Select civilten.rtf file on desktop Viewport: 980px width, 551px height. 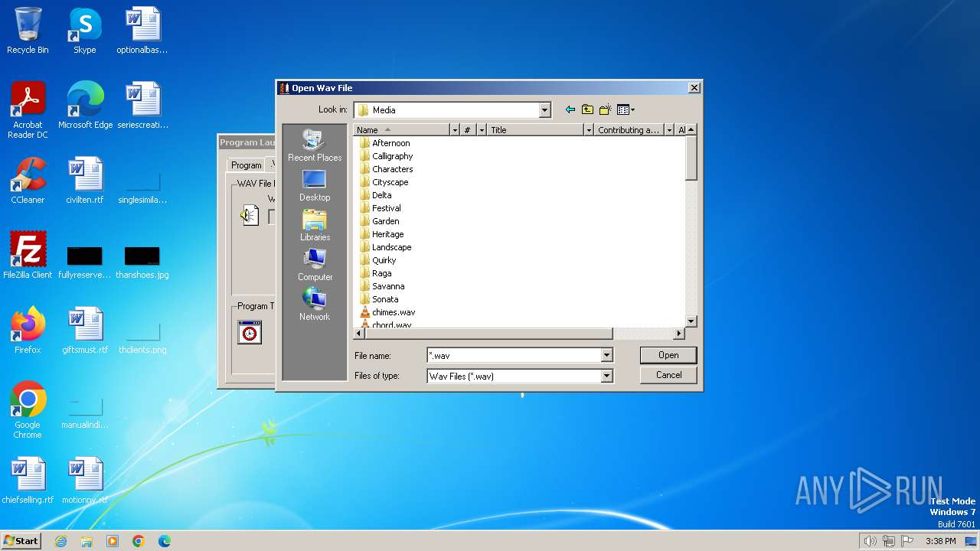pyautogui.click(x=84, y=181)
